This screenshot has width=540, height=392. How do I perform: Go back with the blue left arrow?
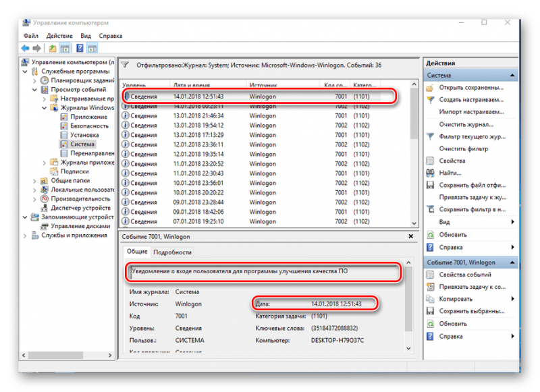point(25,48)
